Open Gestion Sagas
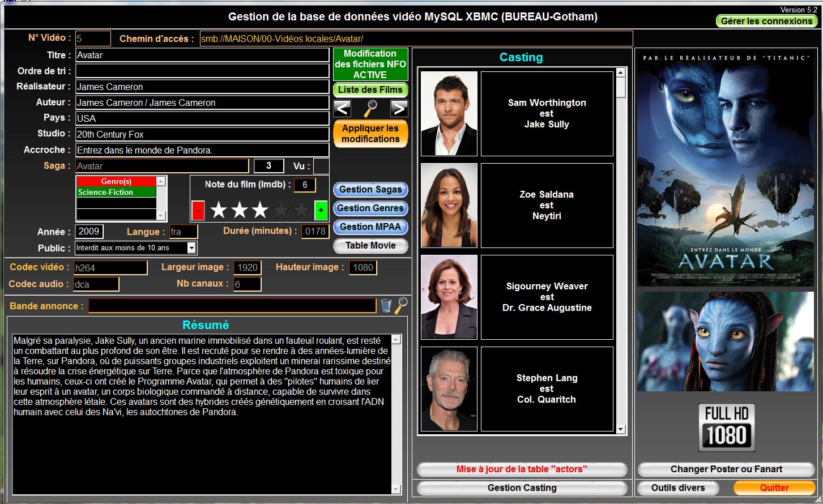This screenshot has height=504, width=823. [370, 189]
